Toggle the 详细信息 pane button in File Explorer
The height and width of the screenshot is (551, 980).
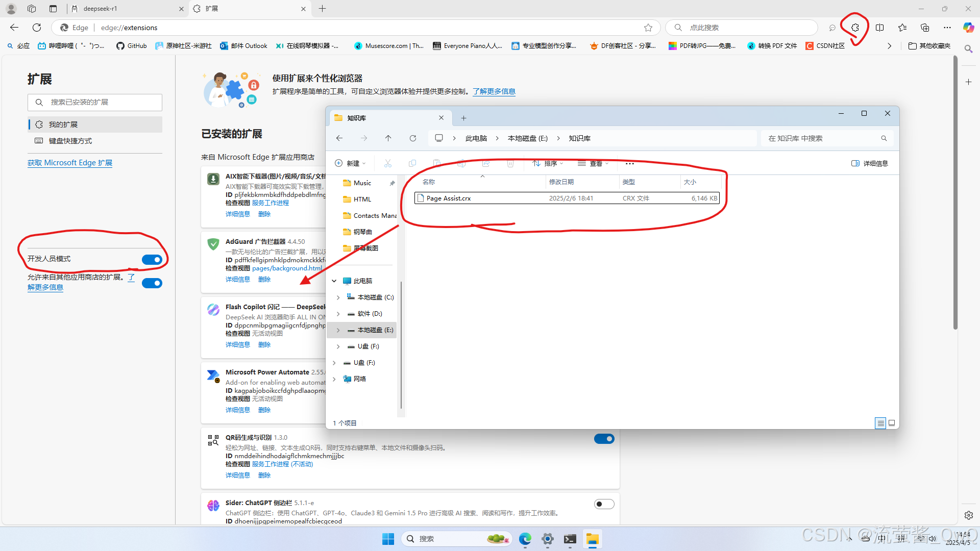870,163
